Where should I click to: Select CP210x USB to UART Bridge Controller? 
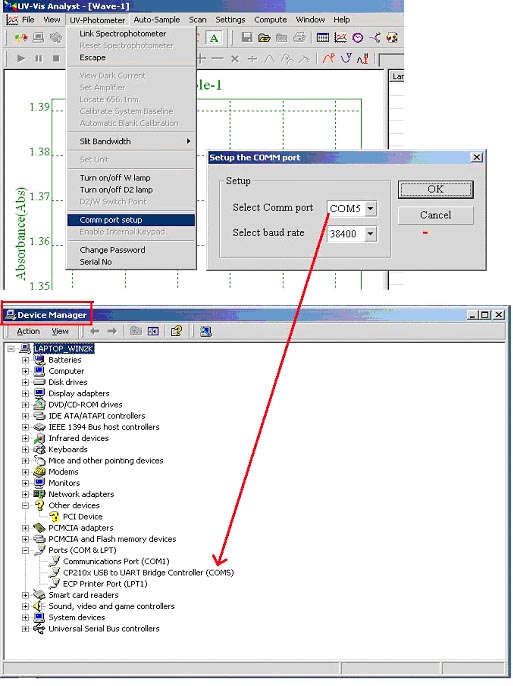point(148,572)
